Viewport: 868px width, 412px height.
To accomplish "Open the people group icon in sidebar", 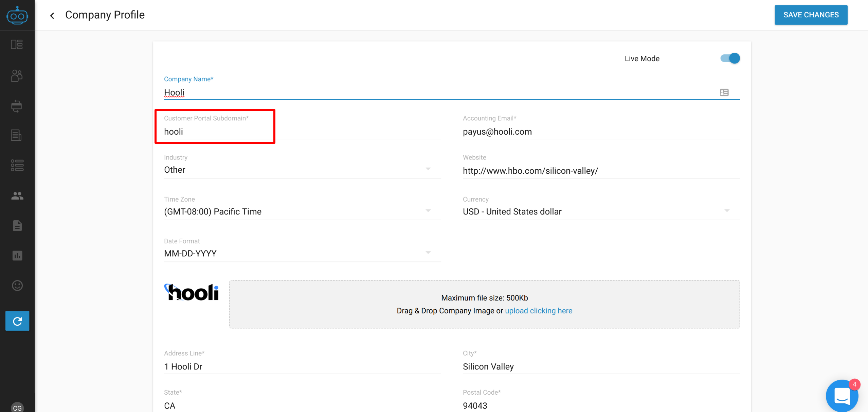I will pos(17,196).
